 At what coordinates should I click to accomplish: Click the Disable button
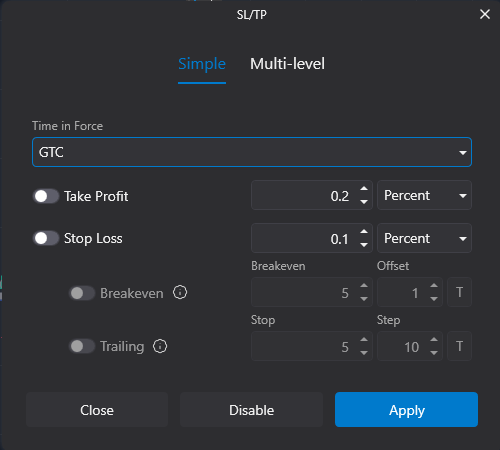click(x=251, y=409)
